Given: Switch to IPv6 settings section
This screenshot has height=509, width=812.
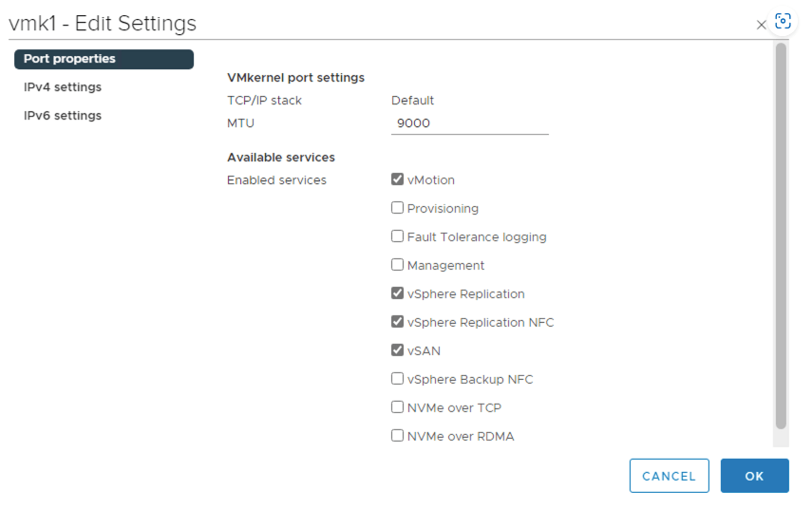Looking at the screenshot, I should pos(63,116).
